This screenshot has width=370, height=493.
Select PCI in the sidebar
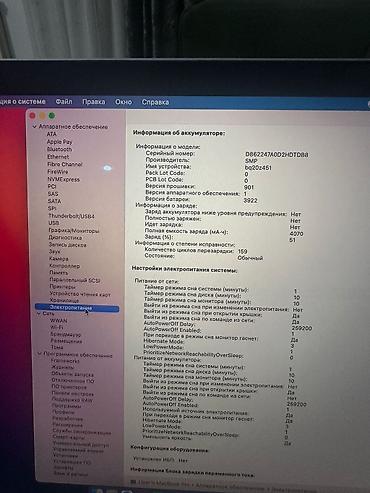point(52,187)
